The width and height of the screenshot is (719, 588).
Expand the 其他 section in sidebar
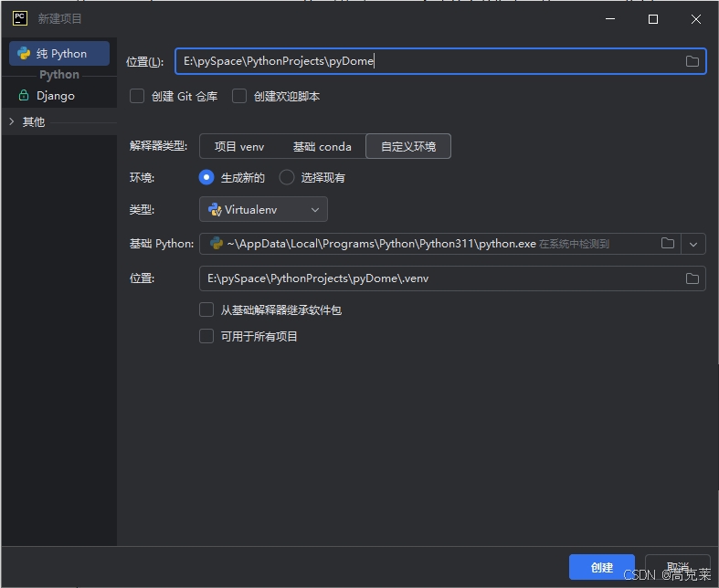[x=12, y=121]
